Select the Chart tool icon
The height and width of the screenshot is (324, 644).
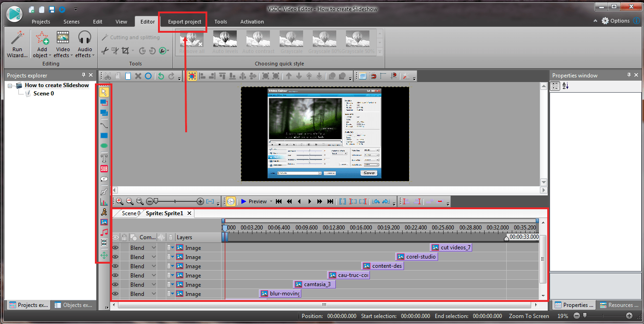(x=104, y=202)
